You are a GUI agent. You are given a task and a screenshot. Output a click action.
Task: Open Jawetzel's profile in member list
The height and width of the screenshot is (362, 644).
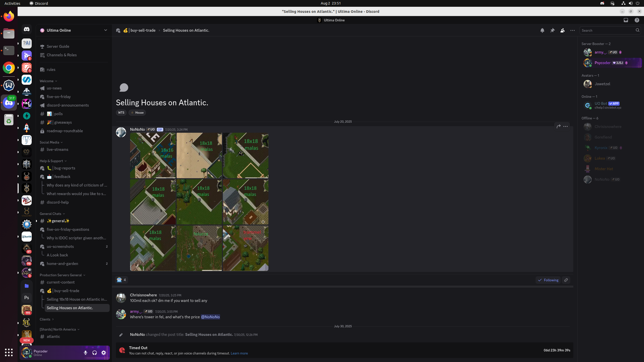click(611, 84)
